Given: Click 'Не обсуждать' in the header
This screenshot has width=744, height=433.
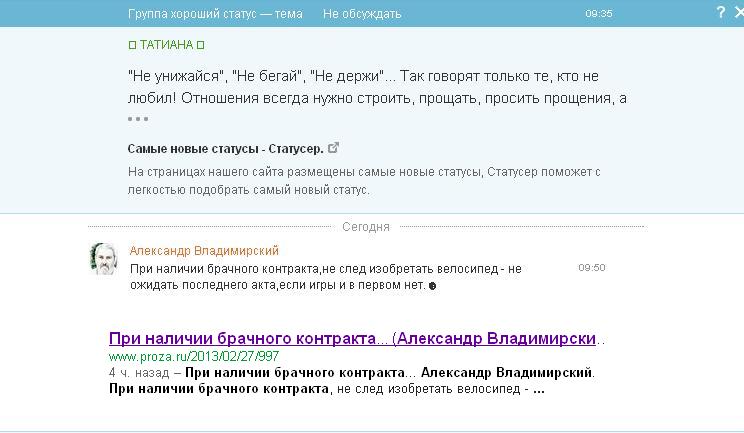Looking at the screenshot, I should pyautogui.click(x=362, y=14).
